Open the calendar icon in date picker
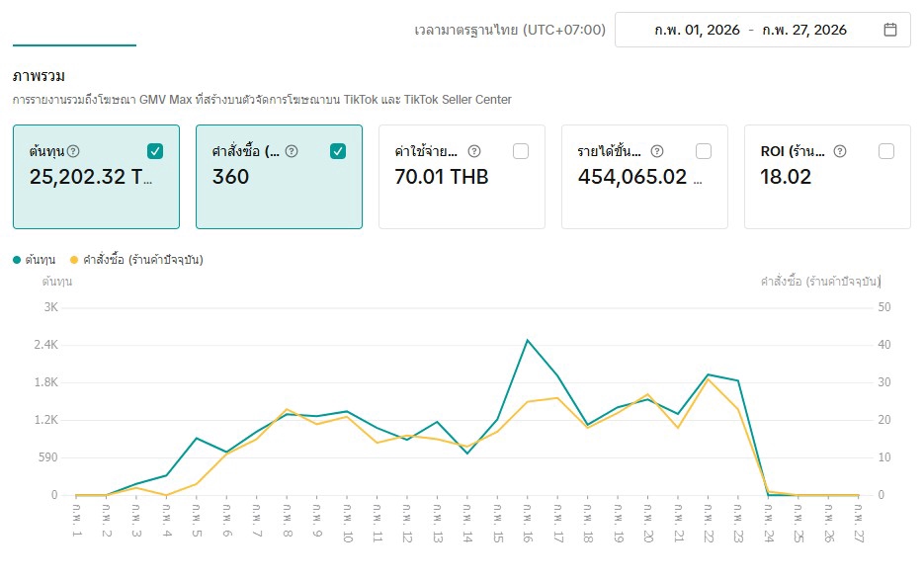 coord(889,30)
